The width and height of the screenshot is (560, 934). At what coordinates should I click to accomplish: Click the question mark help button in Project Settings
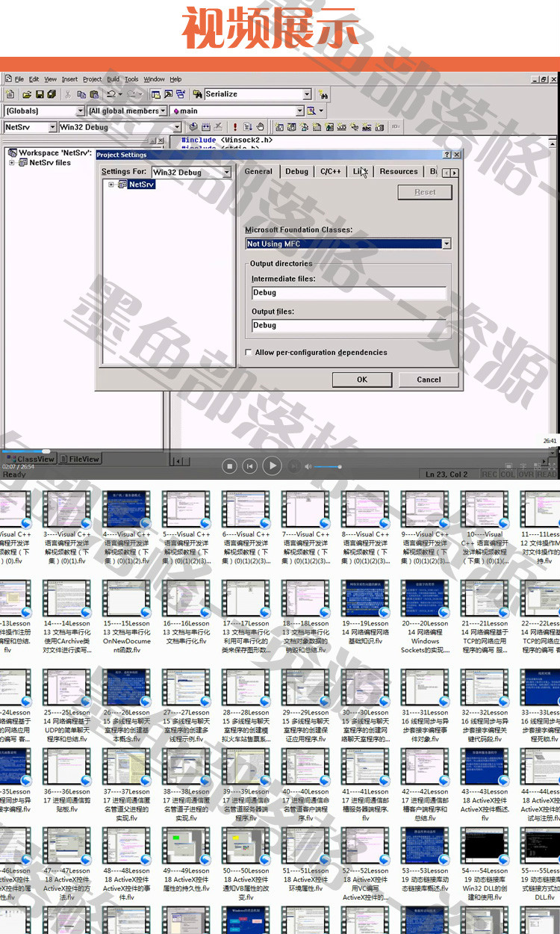pyautogui.click(x=447, y=155)
